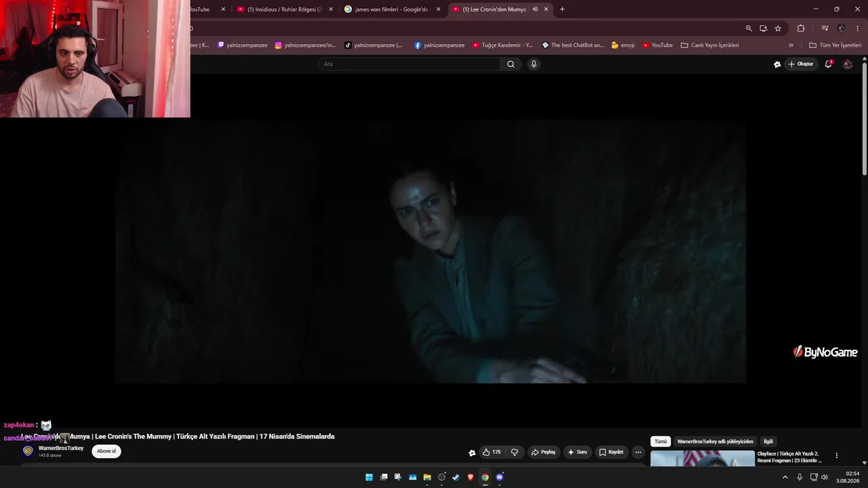Image resolution: width=868 pixels, height=488 pixels.
Task: Open the Tüm Yer İşaretleri folder
Action: pyautogui.click(x=835, y=45)
